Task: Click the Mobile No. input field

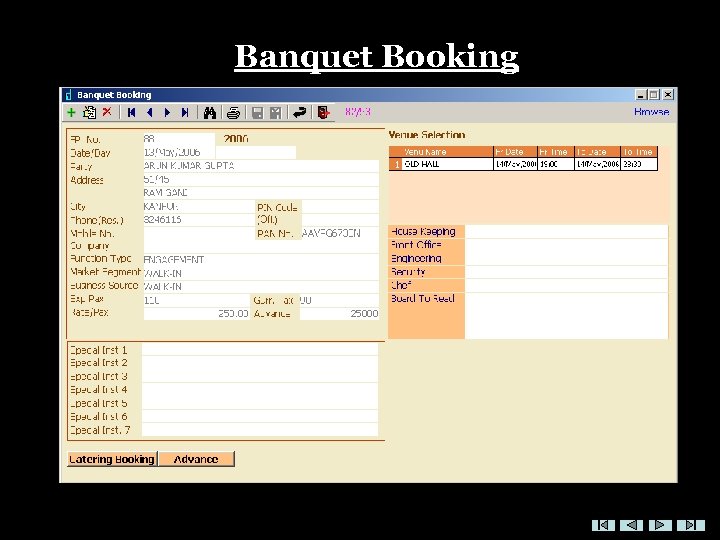Action: point(199,233)
